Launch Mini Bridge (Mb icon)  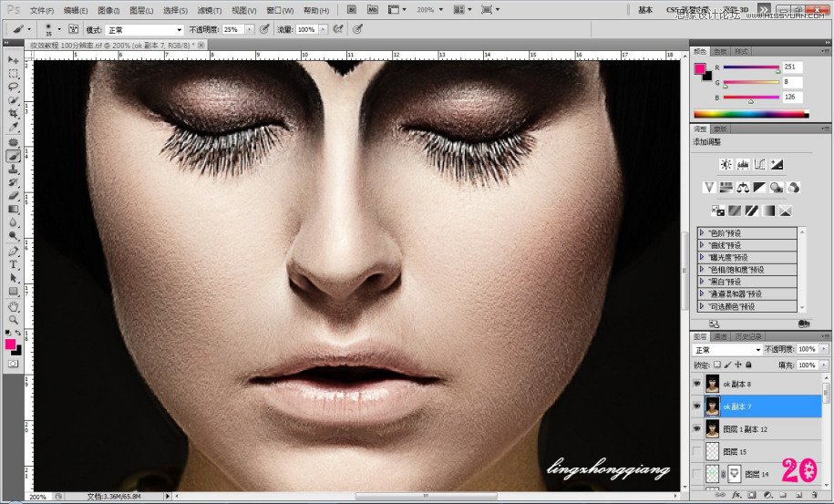(x=372, y=9)
